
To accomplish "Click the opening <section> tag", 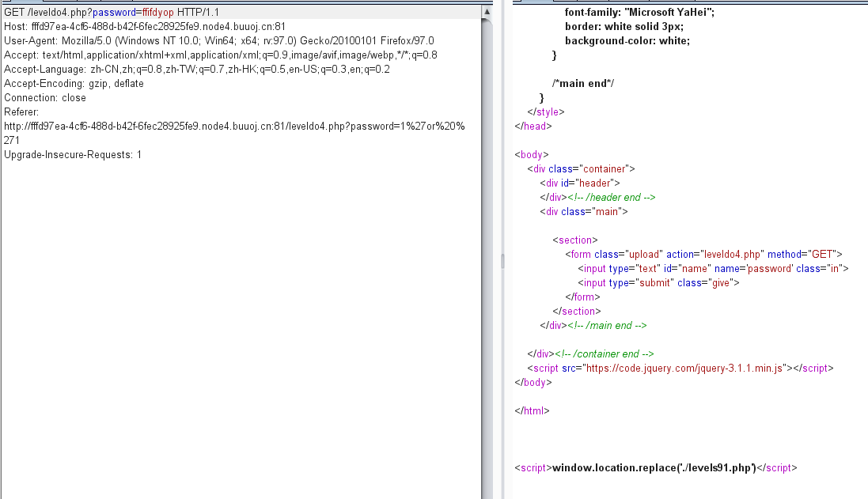I will pyautogui.click(x=574, y=240).
